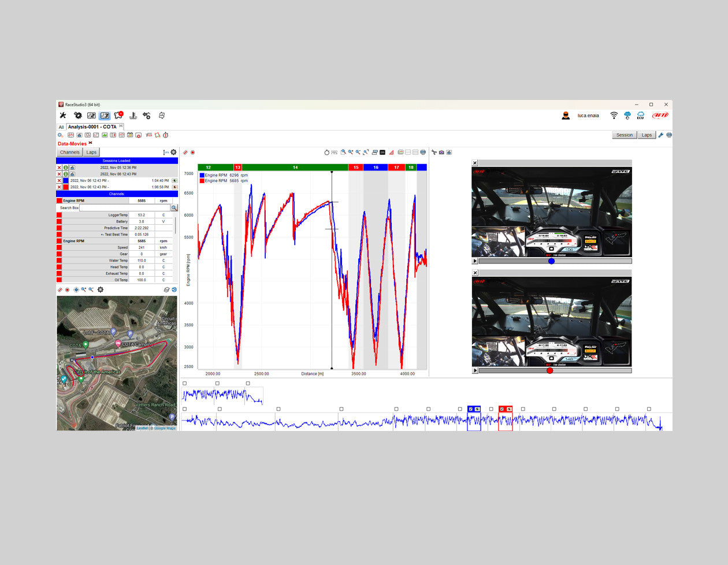This screenshot has width=728, height=565.
Task: Click the WiFi connection icon
Action: (x=614, y=116)
